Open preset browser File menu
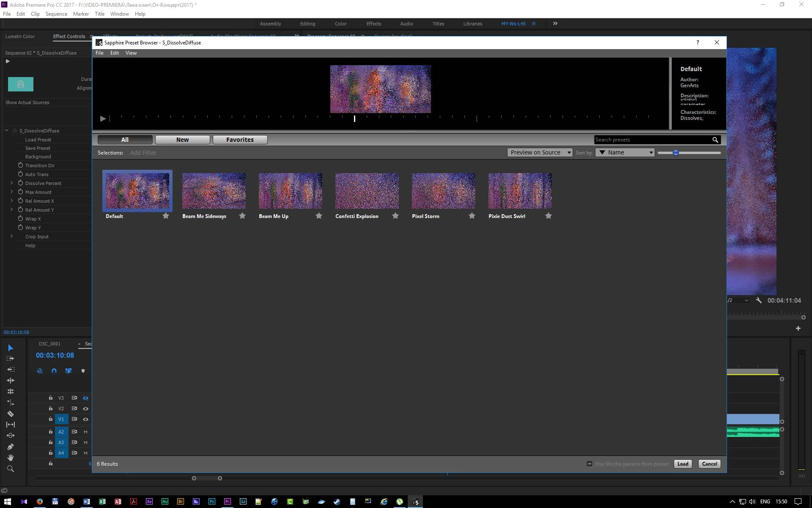The height and width of the screenshot is (508, 812). pyautogui.click(x=99, y=53)
